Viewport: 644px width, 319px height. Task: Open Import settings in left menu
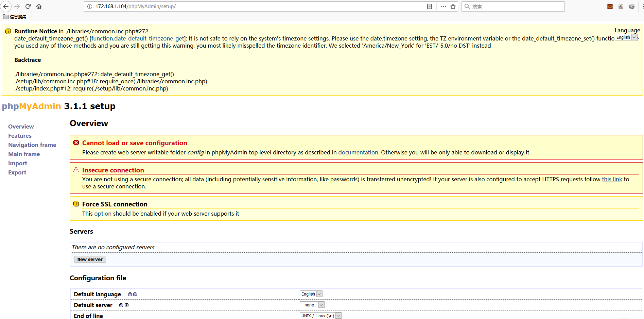[18, 163]
